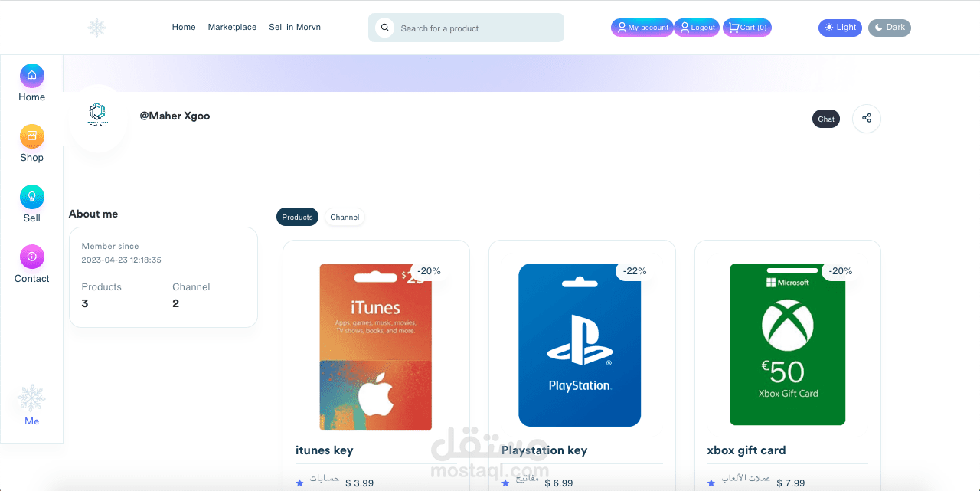Click the $ 3.99 price
The height and width of the screenshot is (491, 980).
360,483
